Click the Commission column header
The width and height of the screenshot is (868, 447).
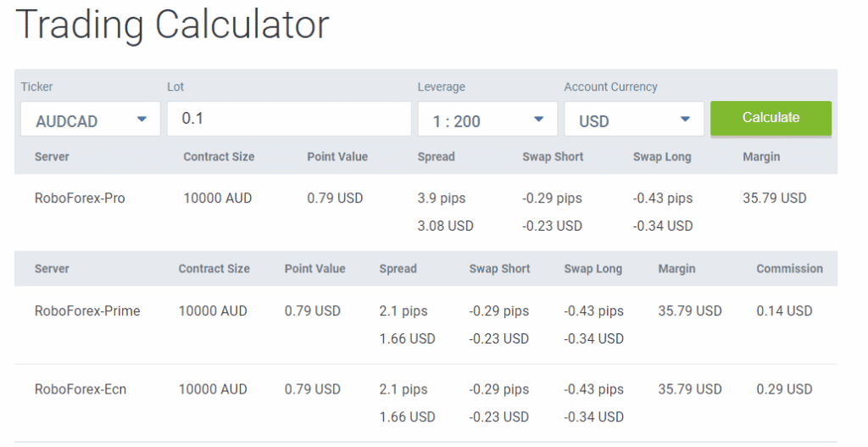point(789,269)
